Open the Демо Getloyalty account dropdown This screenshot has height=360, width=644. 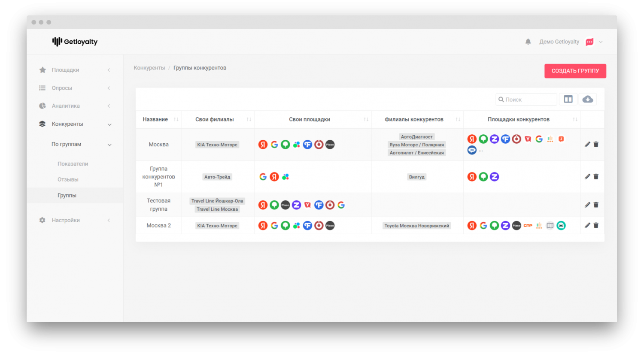[601, 42]
